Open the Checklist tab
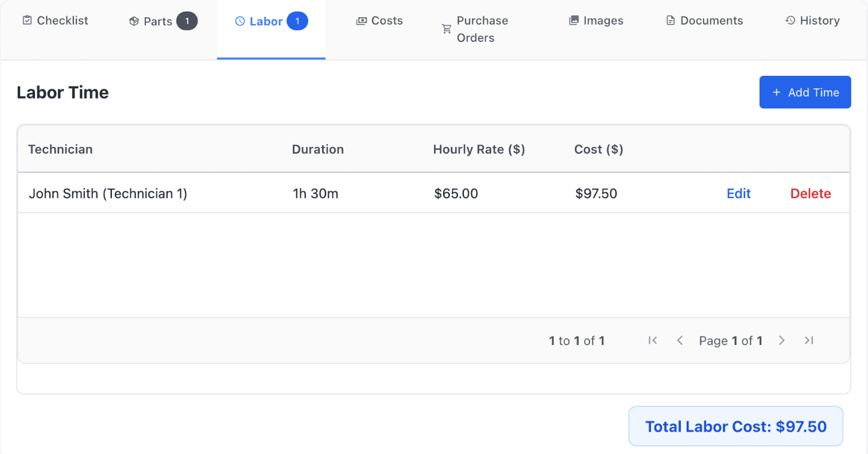868x454 pixels. [55, 21]
